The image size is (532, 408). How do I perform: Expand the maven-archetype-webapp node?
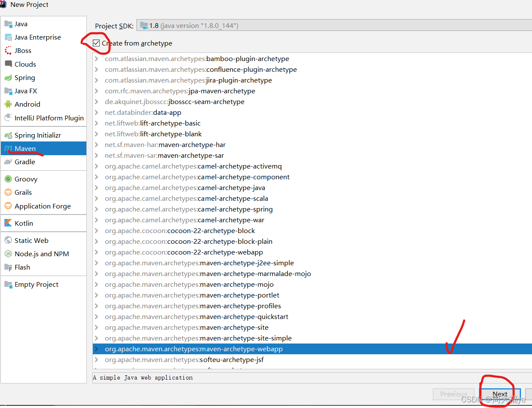tap(96, 349)
